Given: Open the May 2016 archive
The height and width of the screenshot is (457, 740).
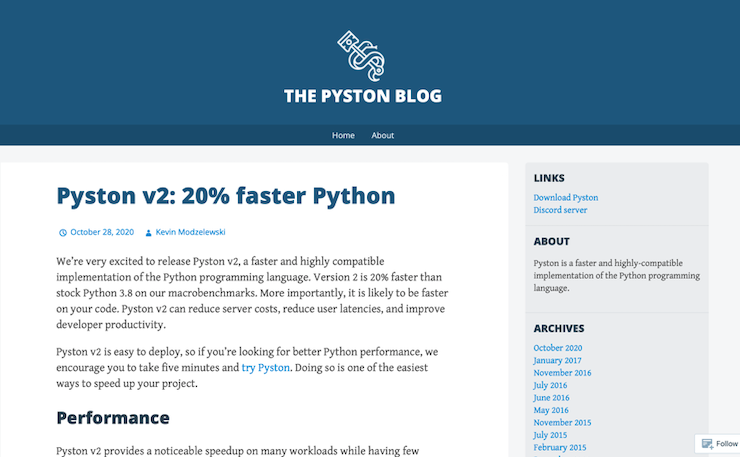Looking at the screenshot, I should (x=550, y=410).
